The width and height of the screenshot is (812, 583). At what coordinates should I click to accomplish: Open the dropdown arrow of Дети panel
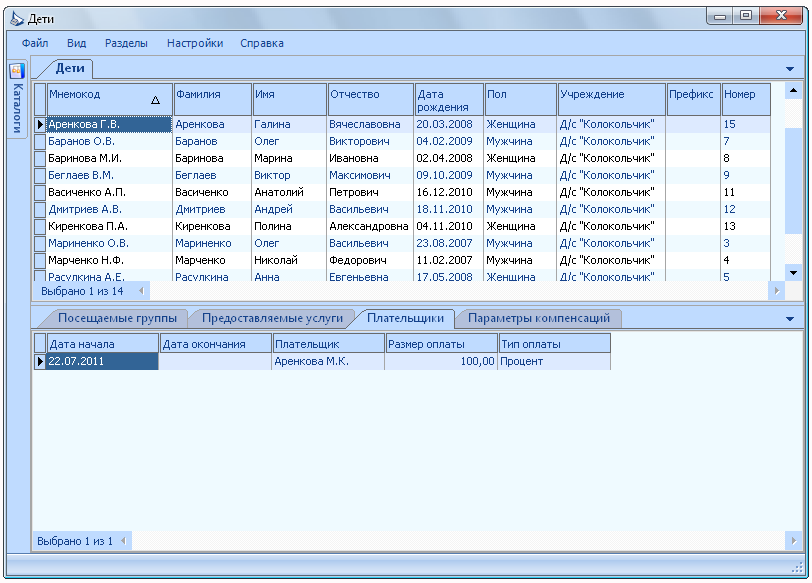pos(790,69)
